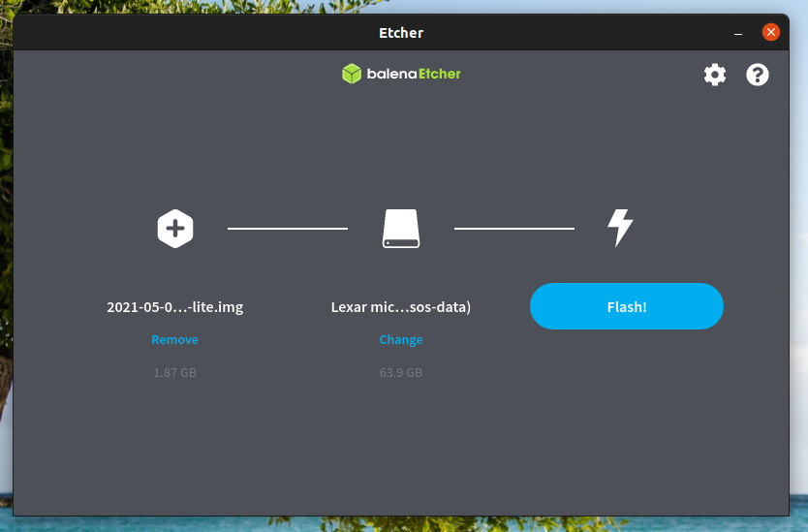Change the selected target drive
This screenshot has width=808, height=532.
coord(401,340)
